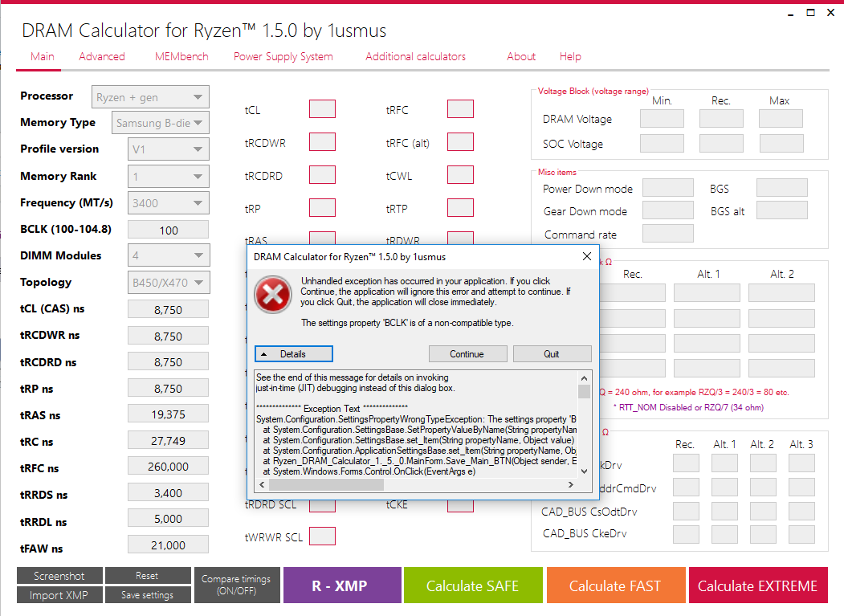Click the tRFC result box
The width and height of the screenshot is (844, 616).
tap(460, 108)
